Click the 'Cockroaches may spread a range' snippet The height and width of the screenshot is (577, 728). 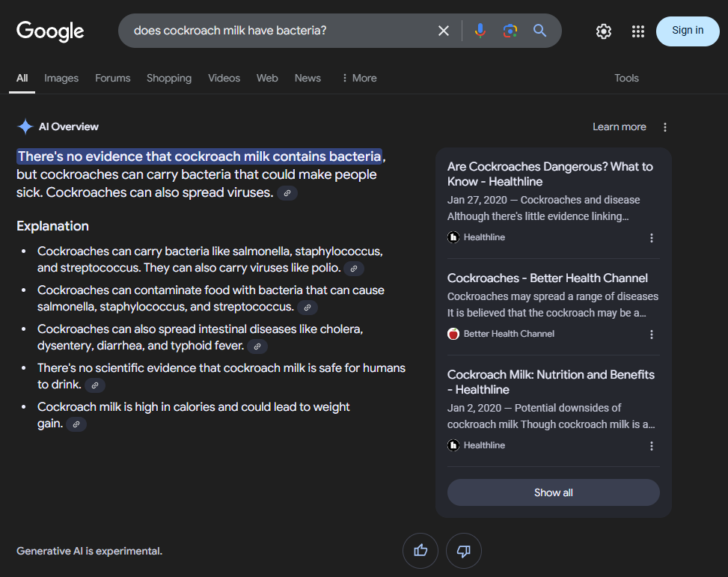coord(552,305)
